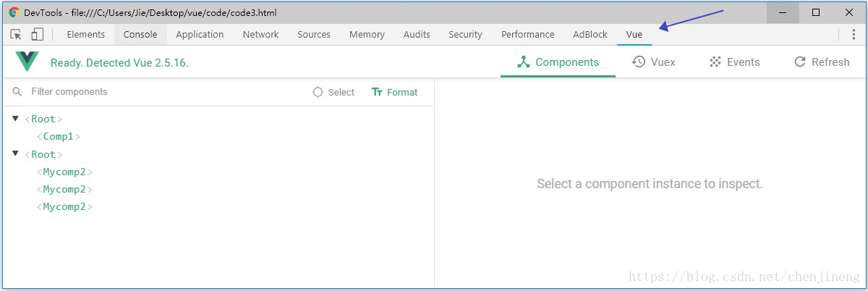
Task: Click the Vuex history icon
Action: point(639,62)
